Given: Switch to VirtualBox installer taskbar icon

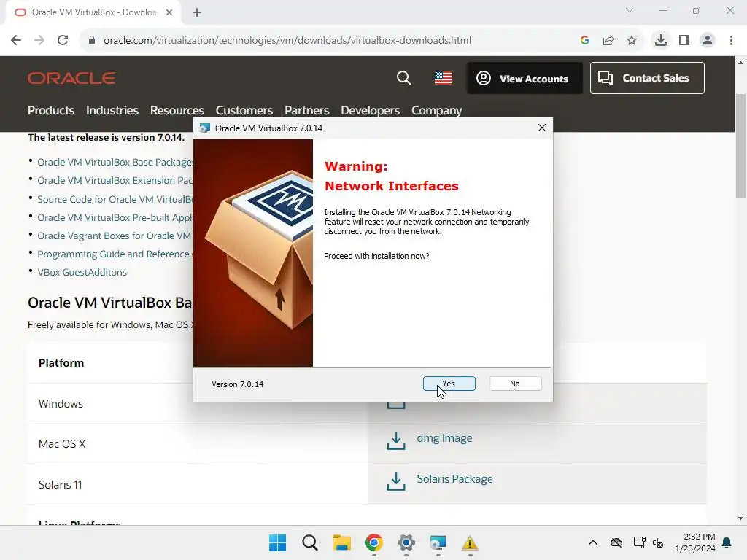Looking at the screenshot, I should 438,542.
